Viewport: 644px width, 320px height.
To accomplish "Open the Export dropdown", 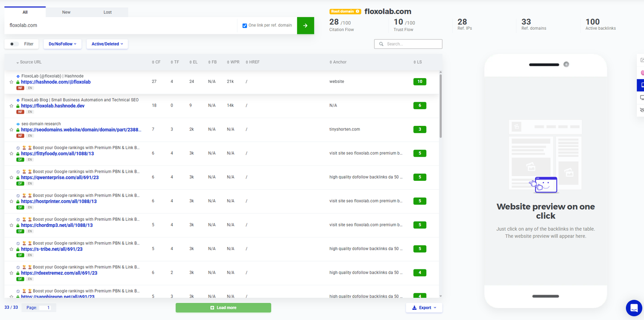I will click(x=424, y=308).
